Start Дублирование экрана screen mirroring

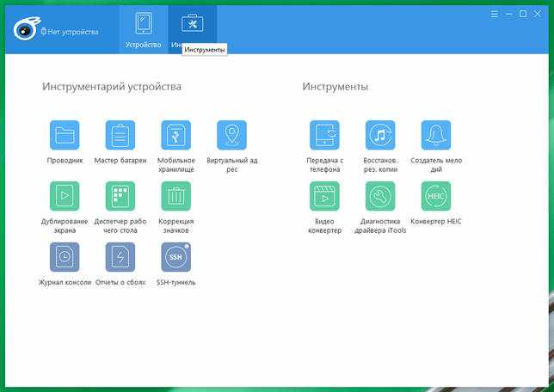pos(65,196)
